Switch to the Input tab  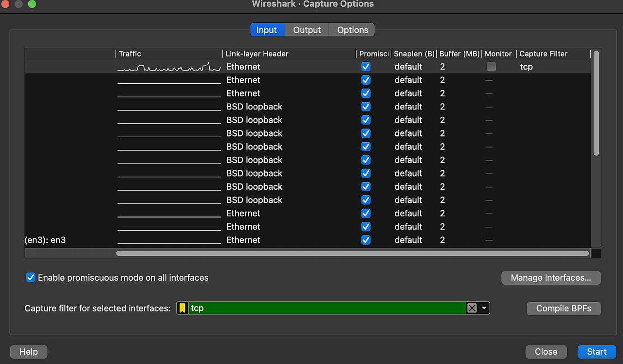point(267,30)
